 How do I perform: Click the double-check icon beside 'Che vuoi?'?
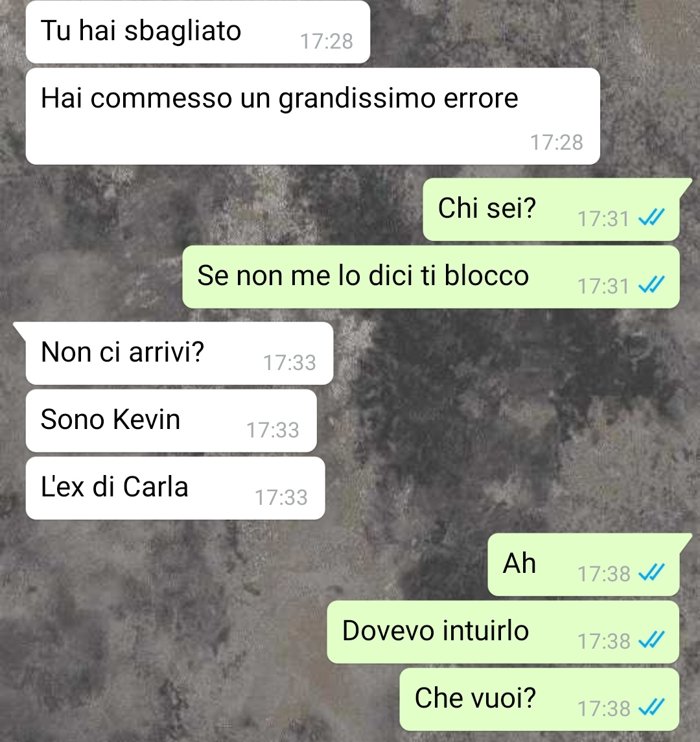click(652, 708)
